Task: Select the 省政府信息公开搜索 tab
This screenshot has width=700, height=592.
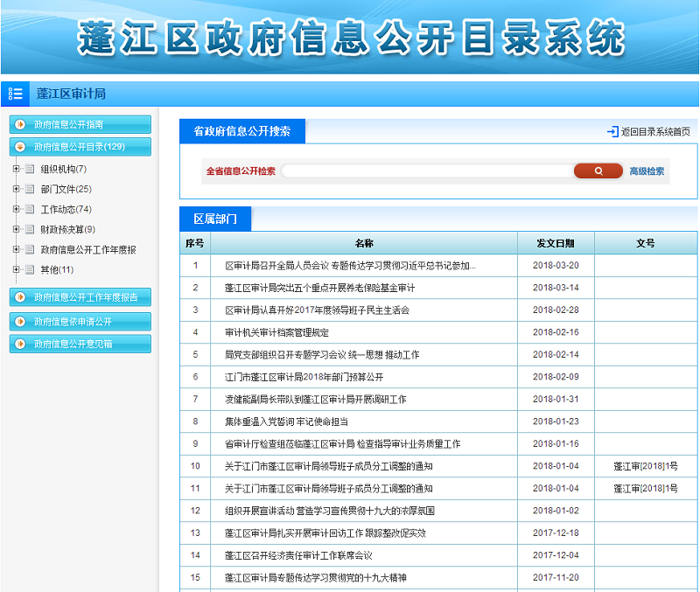Action: [241, 132]
